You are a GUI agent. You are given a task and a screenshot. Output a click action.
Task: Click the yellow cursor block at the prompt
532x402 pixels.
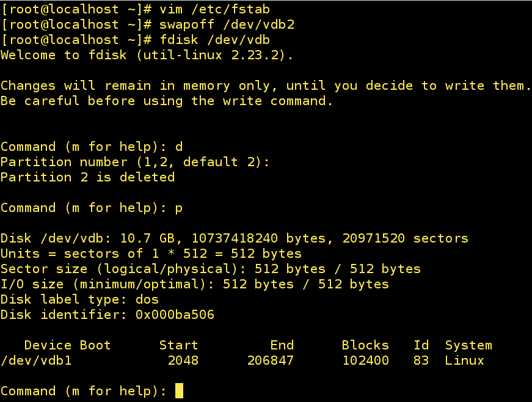click(x=179, y=391)
